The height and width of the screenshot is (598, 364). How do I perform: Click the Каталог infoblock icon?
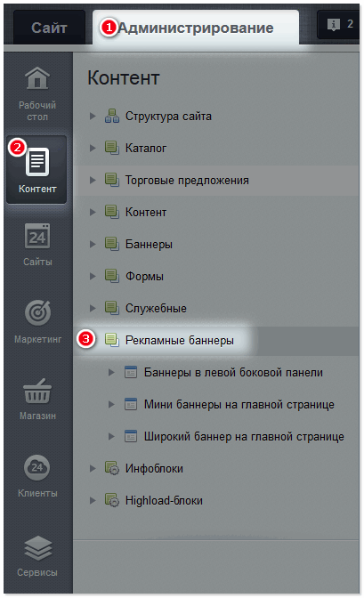click(x=112, y=148)
